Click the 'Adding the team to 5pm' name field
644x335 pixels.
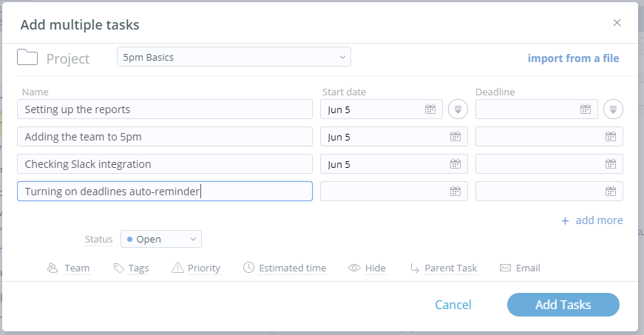[165, 137]
